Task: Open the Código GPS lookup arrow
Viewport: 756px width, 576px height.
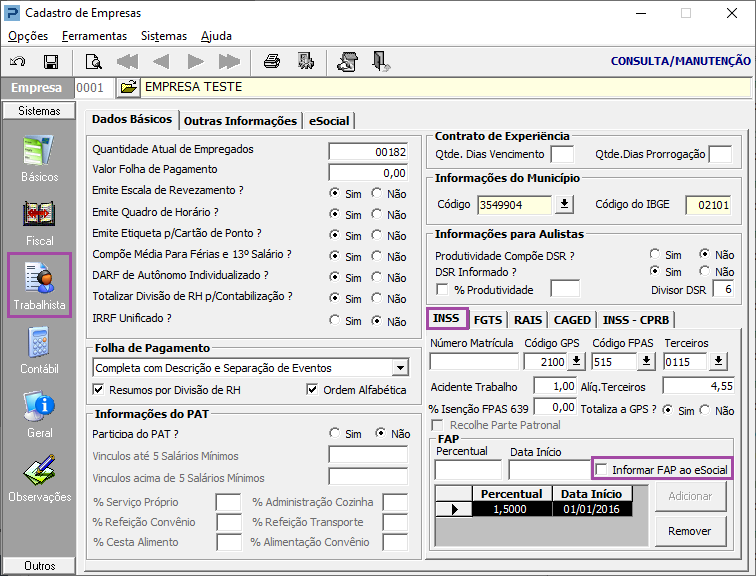Action: (x=576, y=361)
